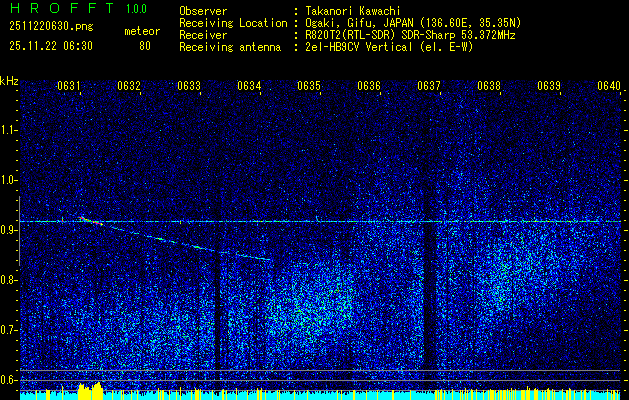The image size is (629, 400).
Task: Select the 0.9 frequency axis label
Action: click(9, 230)
